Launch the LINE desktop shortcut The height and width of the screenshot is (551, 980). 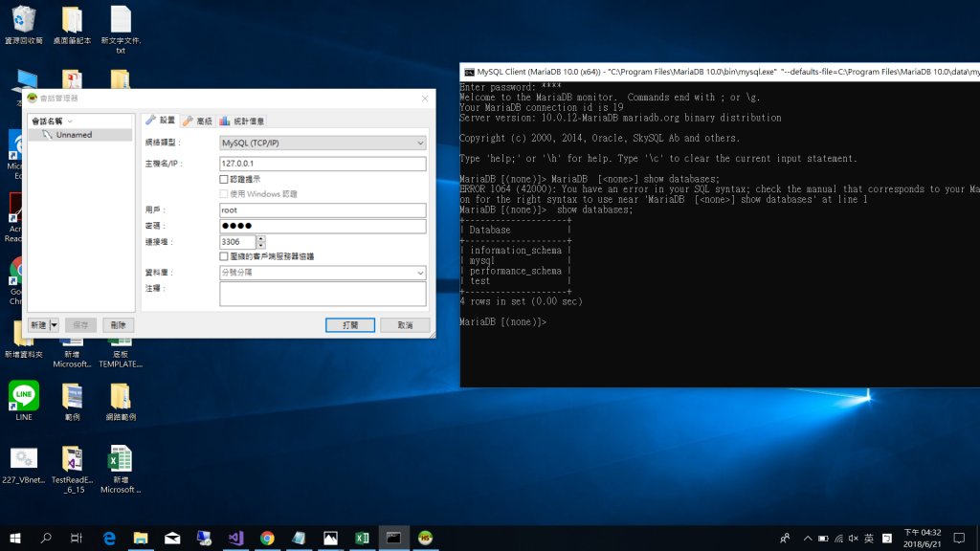click(24, 401)
